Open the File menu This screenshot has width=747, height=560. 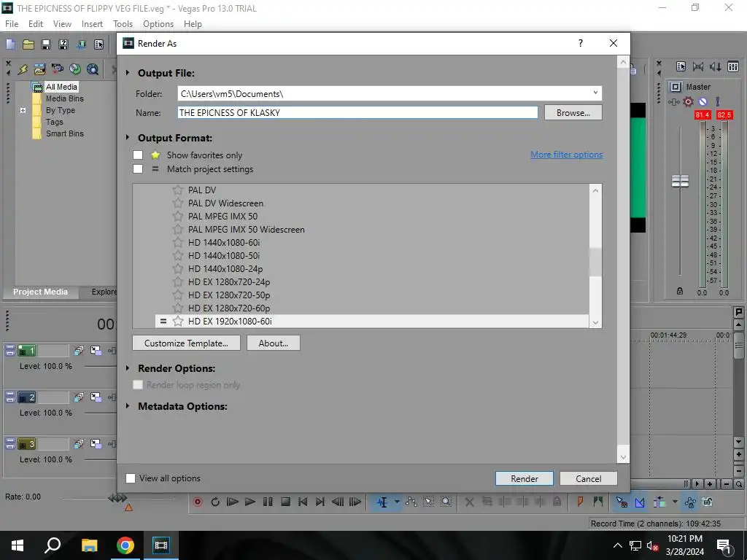pyautogui.click(x=12, y=24)
